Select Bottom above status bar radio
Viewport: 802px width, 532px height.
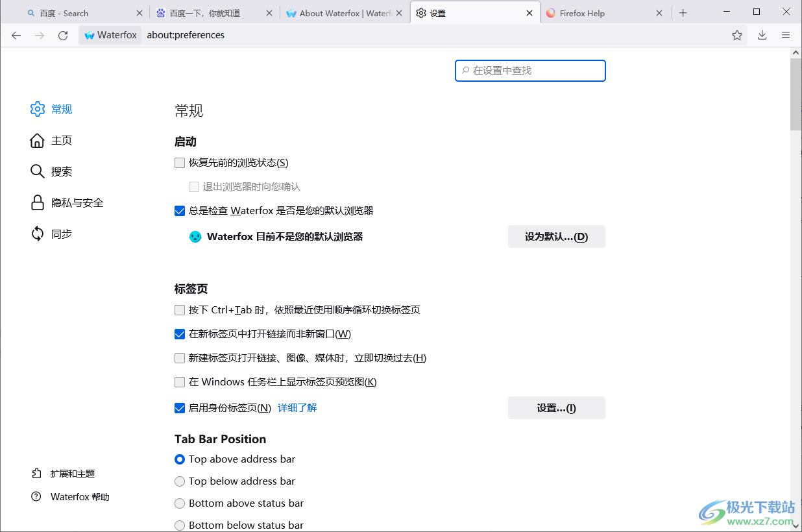coord(180,503)
